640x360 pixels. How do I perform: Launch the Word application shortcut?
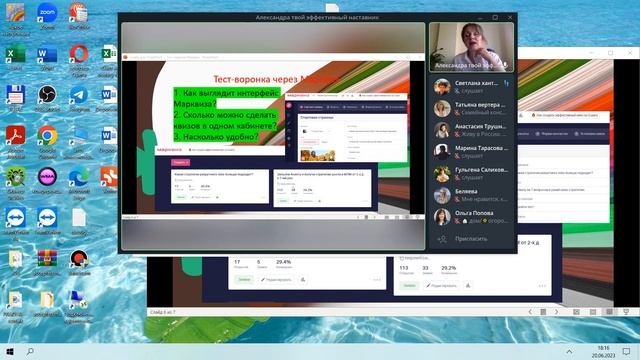[x=47, y=54]
